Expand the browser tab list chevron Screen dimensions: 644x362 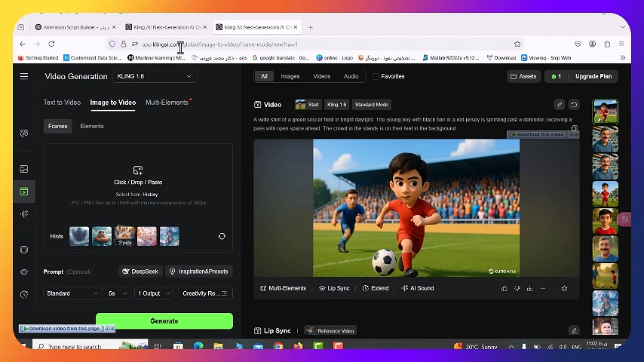pyautogui.click(x=623, y=27)
